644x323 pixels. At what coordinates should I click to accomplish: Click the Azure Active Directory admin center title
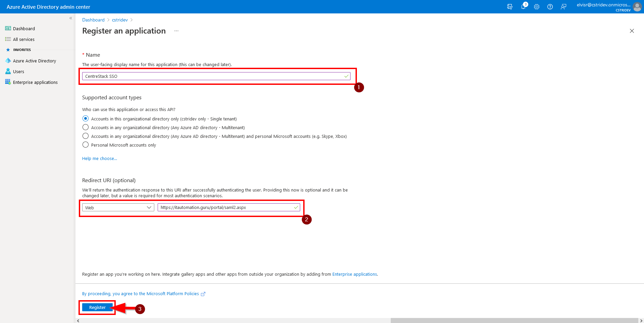tap(48, 7)
